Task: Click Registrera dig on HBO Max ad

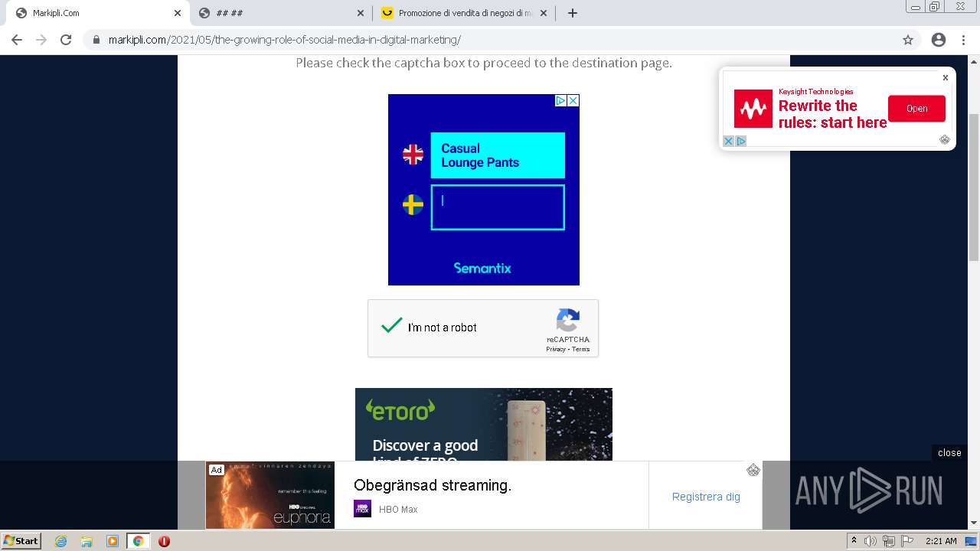Action: [x=706, y=497]
